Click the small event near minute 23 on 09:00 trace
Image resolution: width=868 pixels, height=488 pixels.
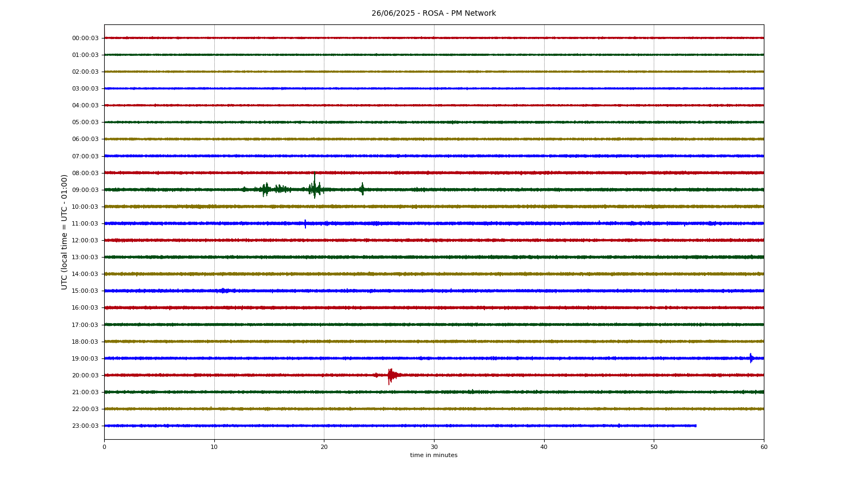point(362,189)
